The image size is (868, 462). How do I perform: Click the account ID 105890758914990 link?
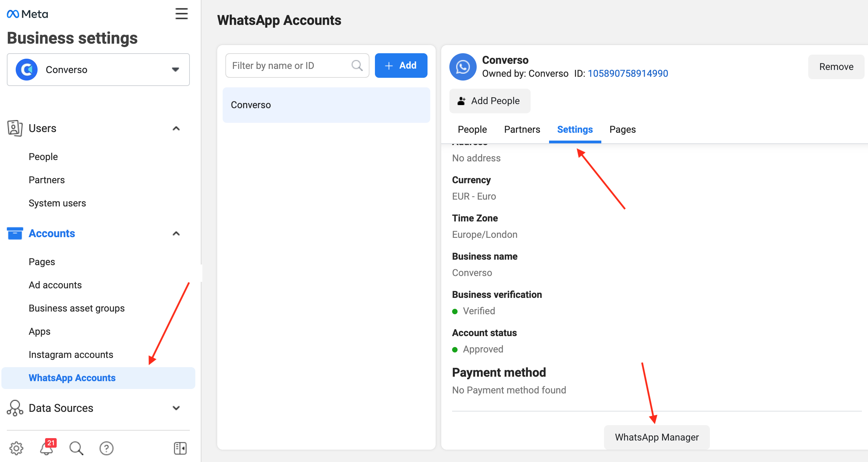click(x=628, y=73)
